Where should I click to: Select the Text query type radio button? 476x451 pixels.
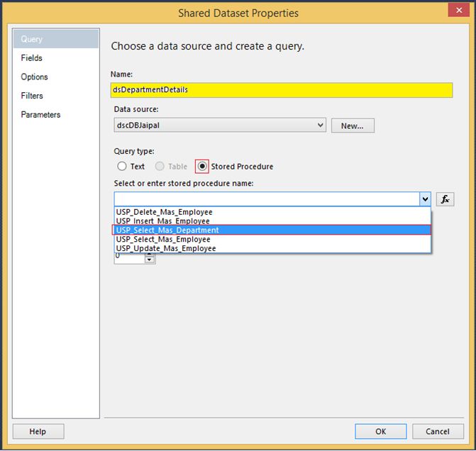click(x=121, y=167)
